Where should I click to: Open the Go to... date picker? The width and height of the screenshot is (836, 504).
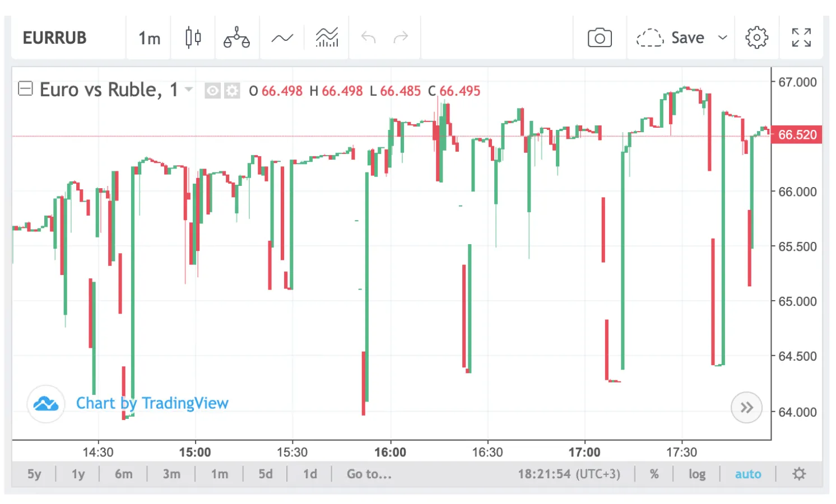(x=369, y=474)
